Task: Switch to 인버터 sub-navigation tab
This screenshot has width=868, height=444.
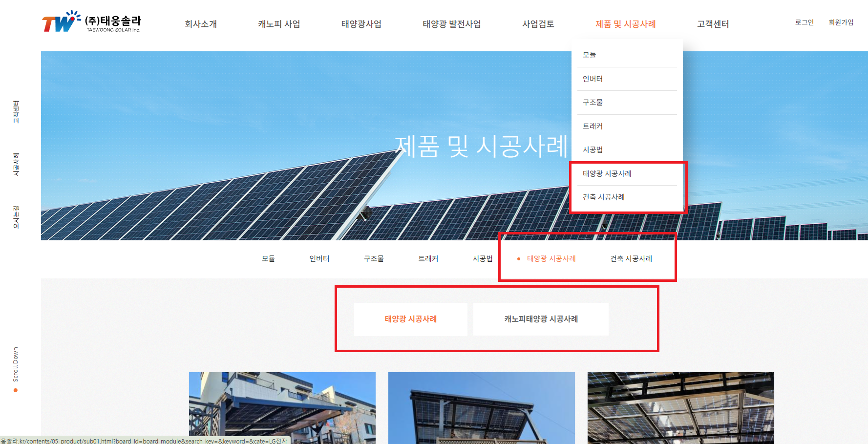Action: click(x=319, y=258)
